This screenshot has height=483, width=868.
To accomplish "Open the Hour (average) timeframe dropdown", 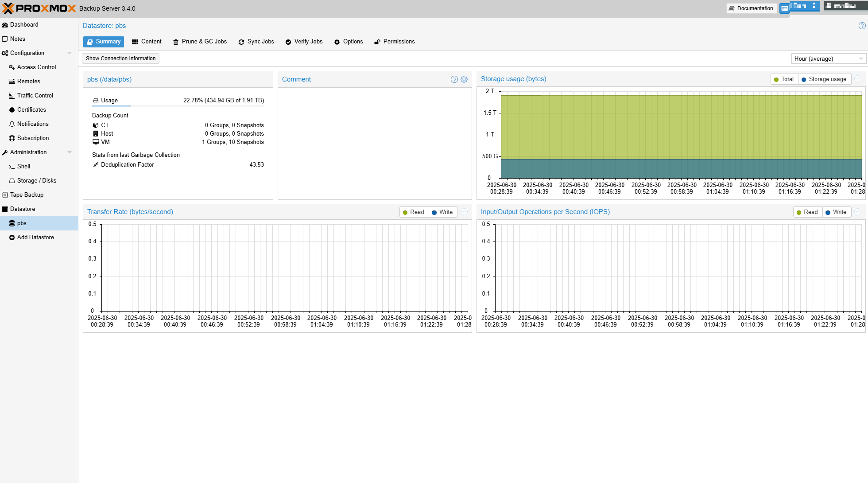I will 828,58.
